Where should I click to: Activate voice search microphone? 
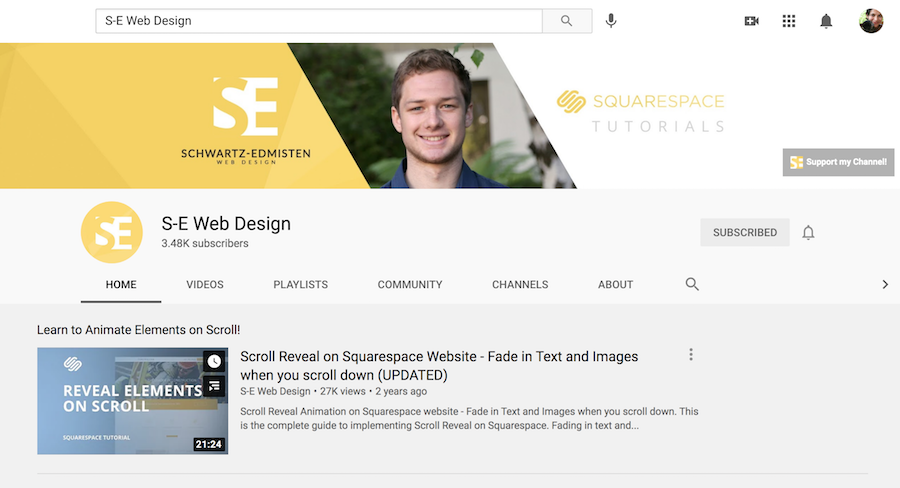[611, 21]
